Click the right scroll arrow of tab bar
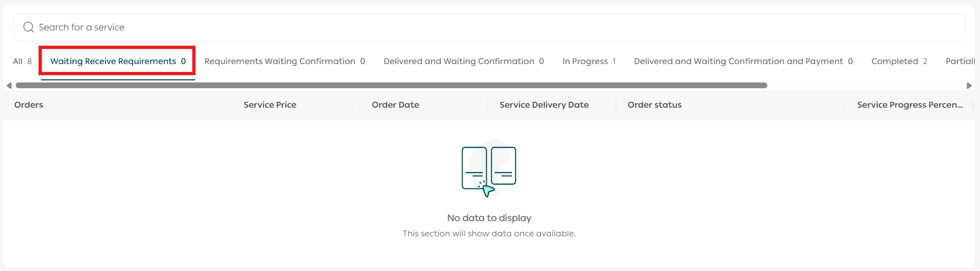Screen dimensions: 980x271 click(x=969, y=86)
